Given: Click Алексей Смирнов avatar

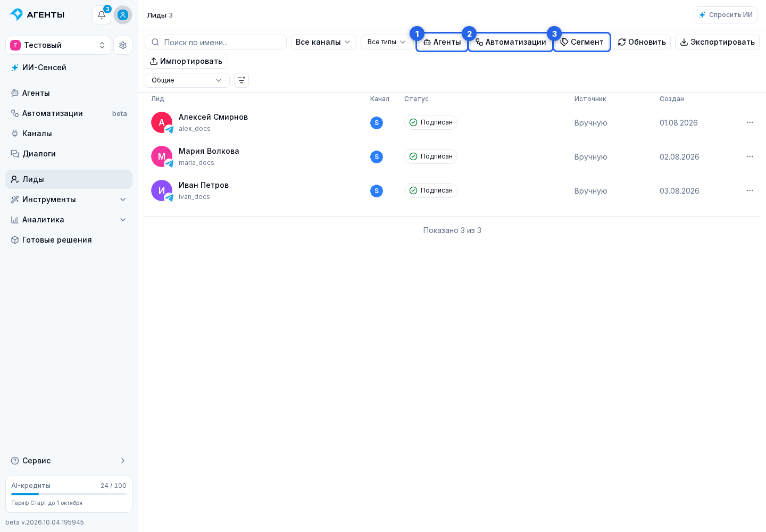Looking at the screenshot, I should pyautogui.click(x=162, y=122).
